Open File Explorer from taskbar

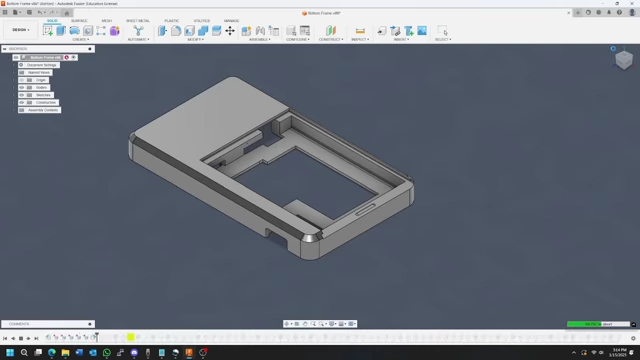point(65,352)
